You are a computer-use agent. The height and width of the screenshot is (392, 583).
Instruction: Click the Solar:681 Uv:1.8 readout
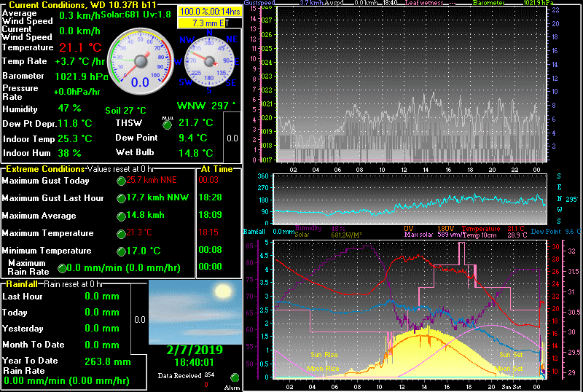[x=136, y=15]
